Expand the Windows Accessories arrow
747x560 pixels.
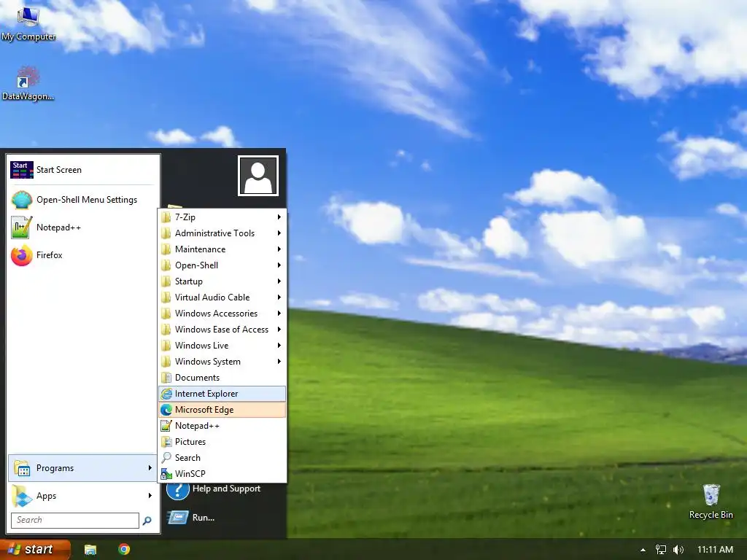coord(279,314)
